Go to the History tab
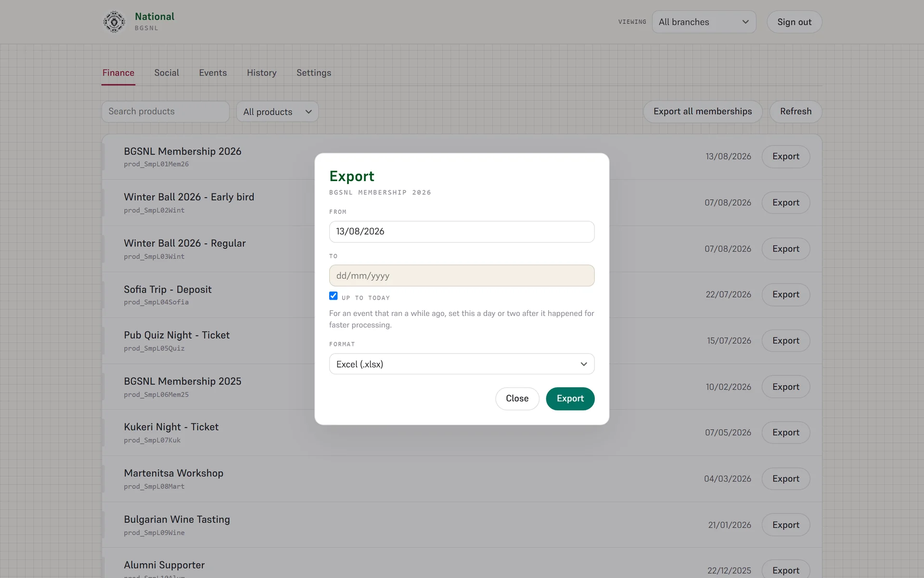The height and width of the screenshot is (578, 924). point(262,73)
